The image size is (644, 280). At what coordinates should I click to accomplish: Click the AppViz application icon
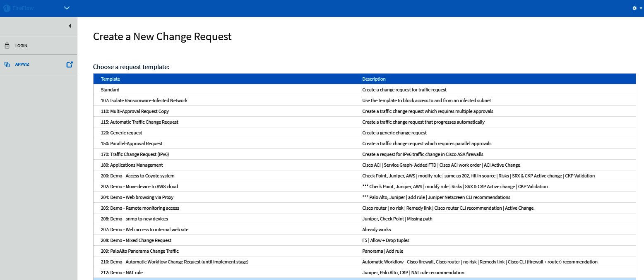(x=7, y=65)
